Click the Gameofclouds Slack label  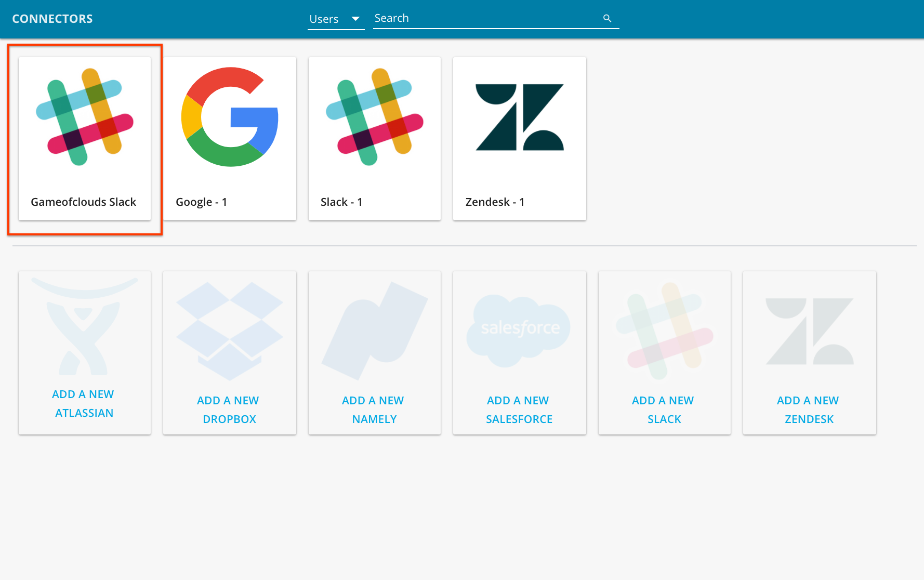click(x=84, y=202)
